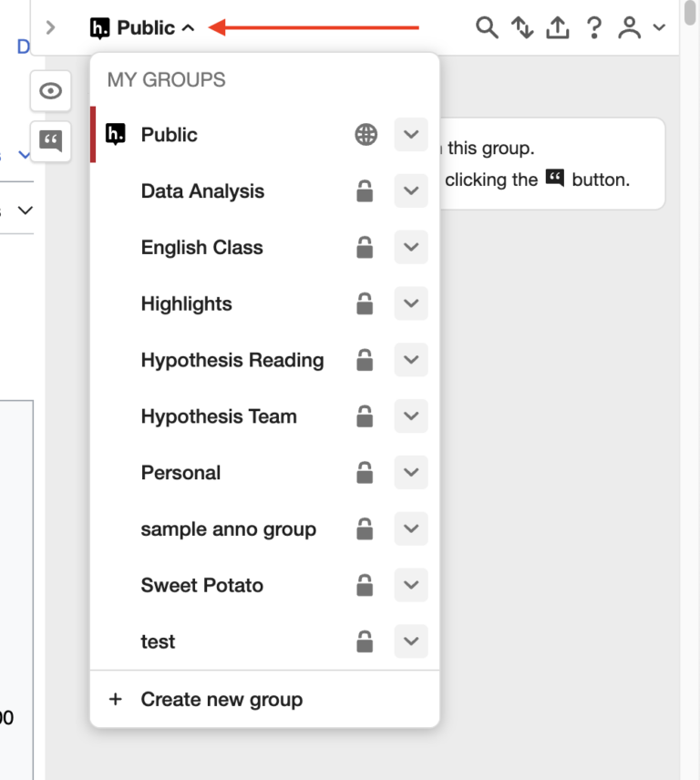700x780 pixels.
Task: Click the red active-group indicator bar beside Public
Action: (x=92, y=134)
